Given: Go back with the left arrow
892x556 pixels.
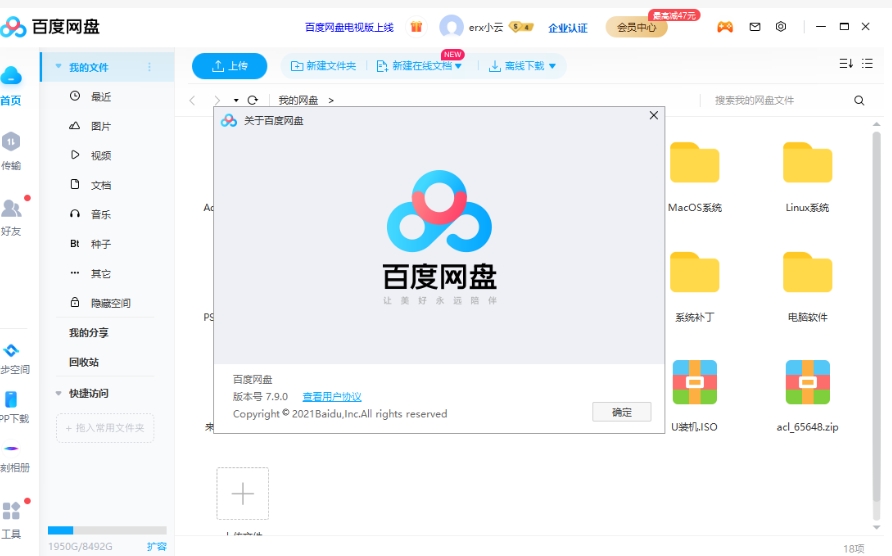Looking at the screenshot, I should click(x=192, y=100).
